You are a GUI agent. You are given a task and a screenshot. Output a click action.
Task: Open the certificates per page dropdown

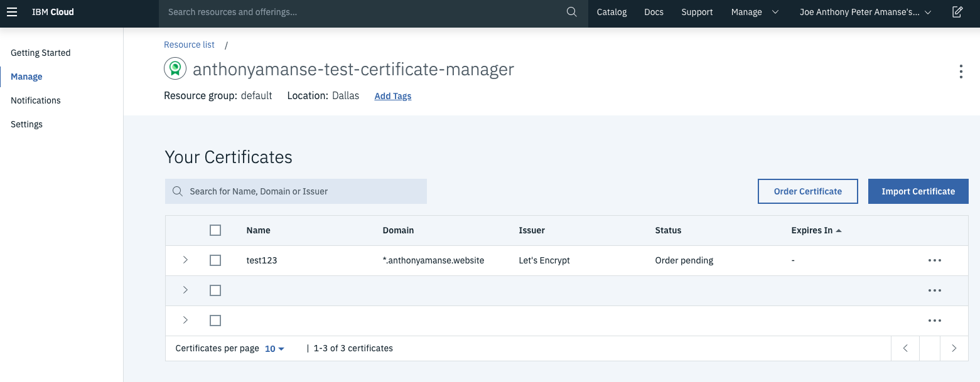pos(274,349)
